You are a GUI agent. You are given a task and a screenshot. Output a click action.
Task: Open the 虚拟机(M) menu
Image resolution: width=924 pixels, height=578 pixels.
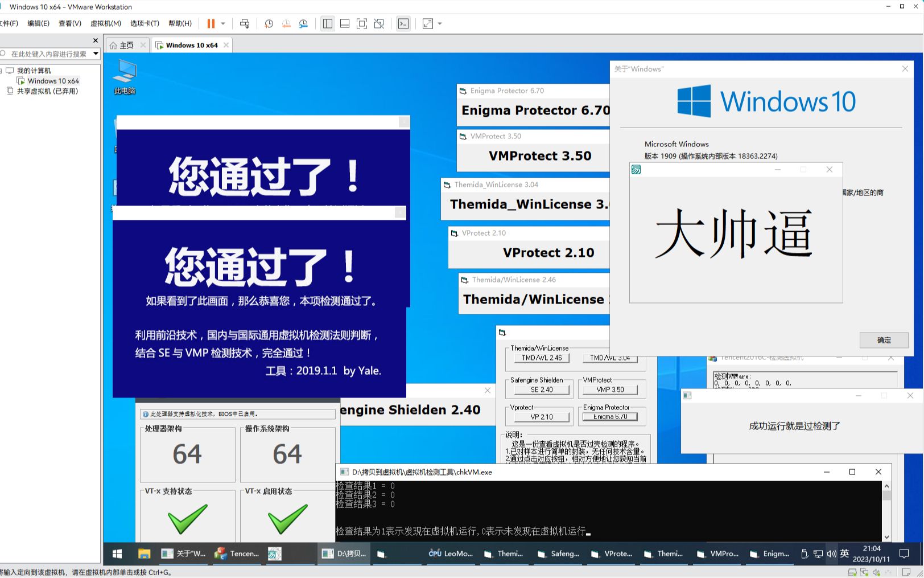[x=106, y=23]
